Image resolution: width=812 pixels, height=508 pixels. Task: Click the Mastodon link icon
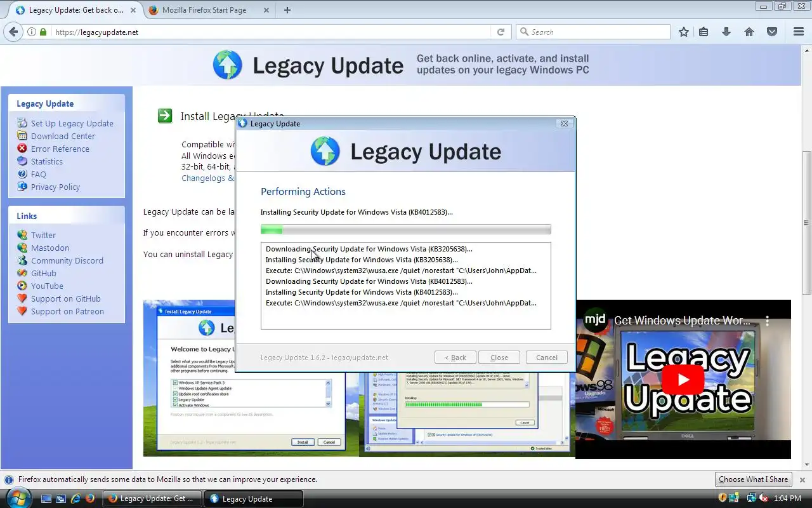click(x=22, y=248)
